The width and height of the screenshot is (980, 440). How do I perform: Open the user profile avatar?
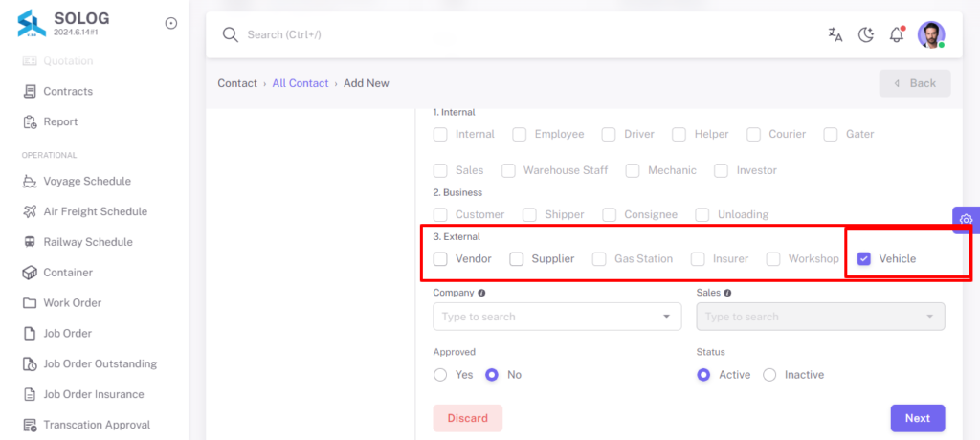pos(931,34)
